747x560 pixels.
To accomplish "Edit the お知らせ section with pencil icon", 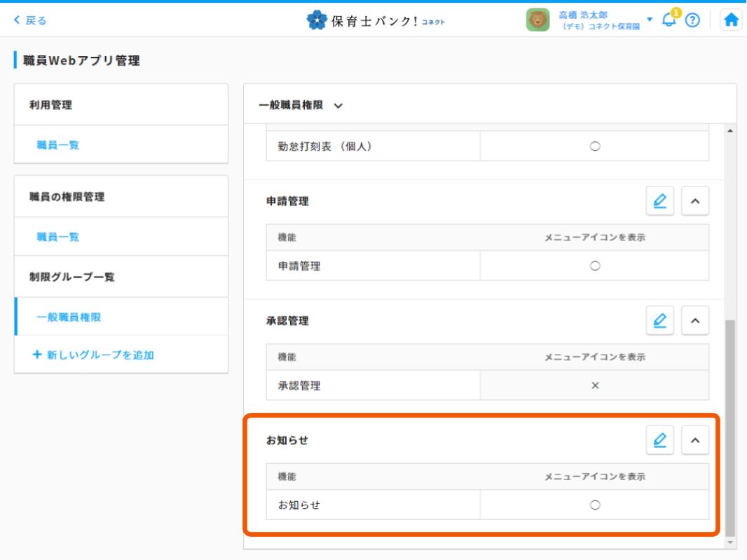I will point(659,440).
